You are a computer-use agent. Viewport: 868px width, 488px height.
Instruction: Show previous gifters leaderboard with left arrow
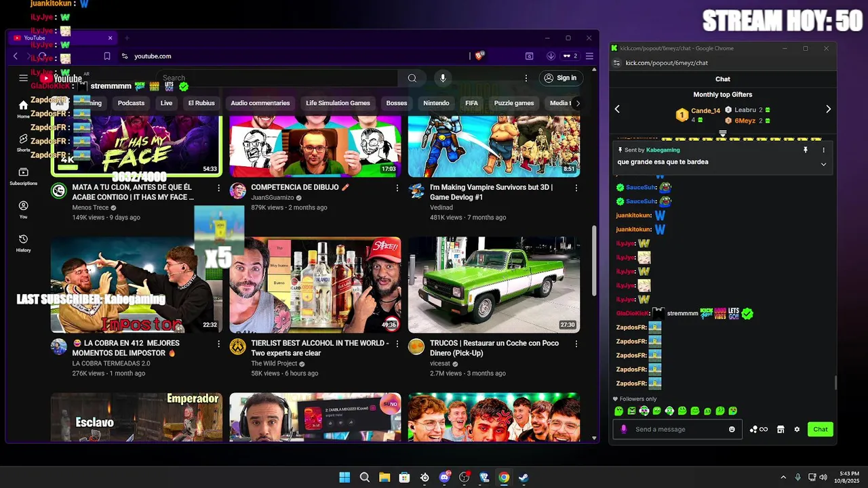(x=617, y=109)
